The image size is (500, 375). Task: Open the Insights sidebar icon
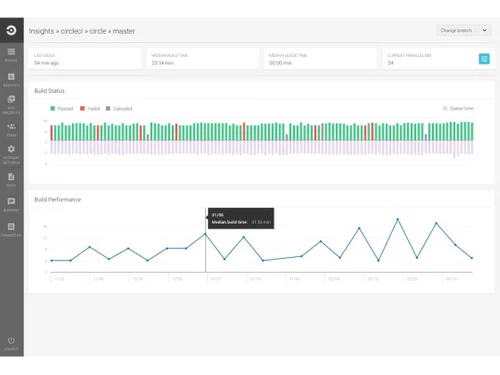point(11,77)
